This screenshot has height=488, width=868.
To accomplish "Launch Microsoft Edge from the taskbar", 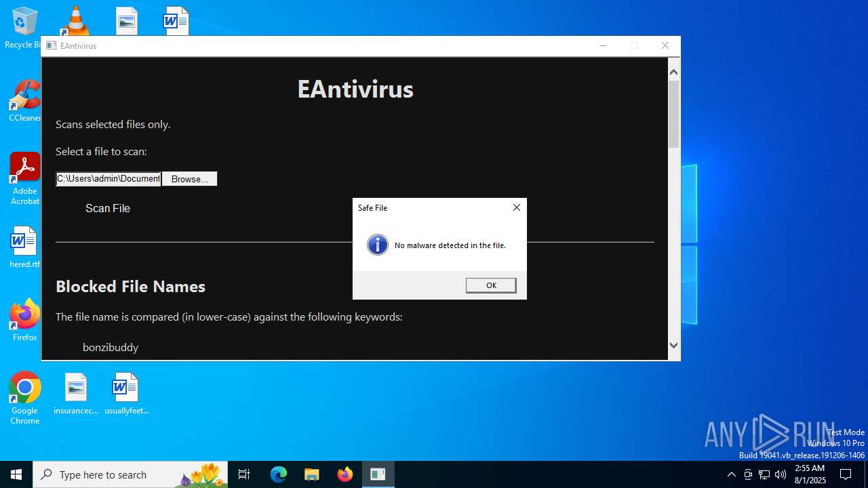I will point(279,474).
